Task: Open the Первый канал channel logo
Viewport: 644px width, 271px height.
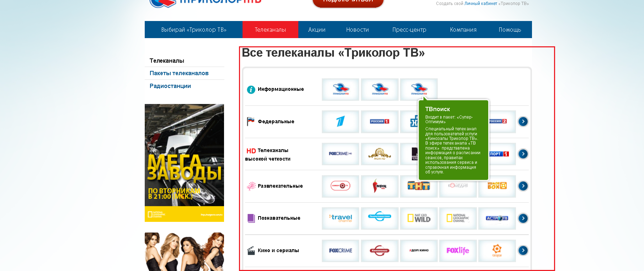Action: pos(340,122)
